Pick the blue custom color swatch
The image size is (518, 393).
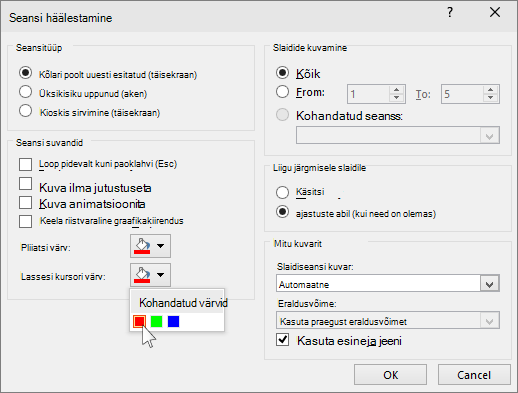(173, 322)
